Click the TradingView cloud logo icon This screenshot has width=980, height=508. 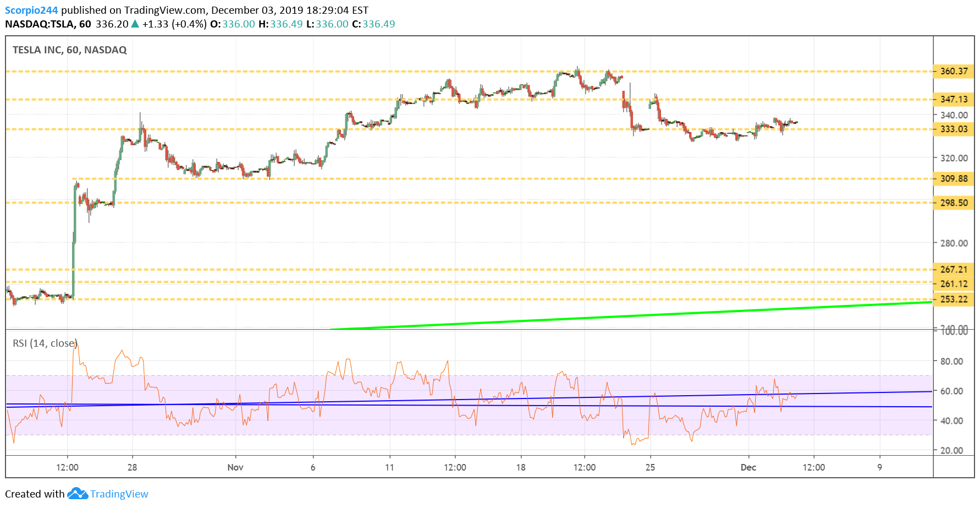pos(78,493)
